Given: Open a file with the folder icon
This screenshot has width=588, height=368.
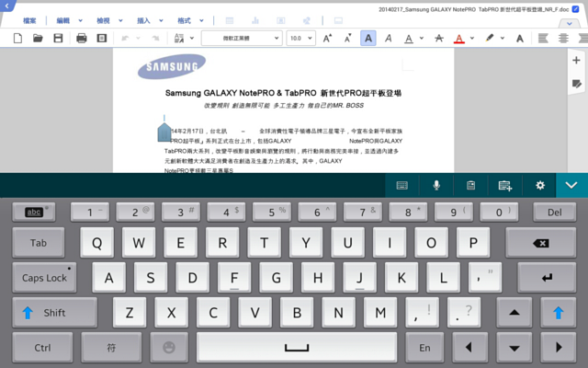Looking at the screenshot, I should [x=38, y=38].
